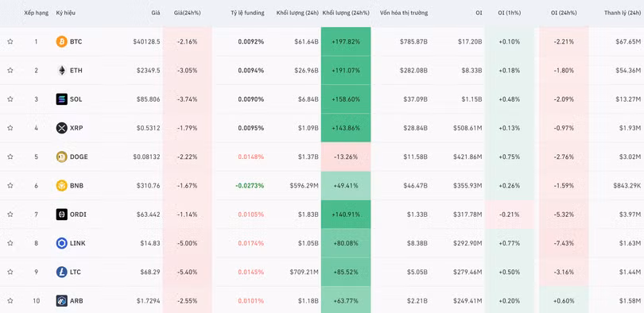Favorite XRP with its star toggle
The height and width of the screenshot is (313, 644).
[x=10, y=128]
